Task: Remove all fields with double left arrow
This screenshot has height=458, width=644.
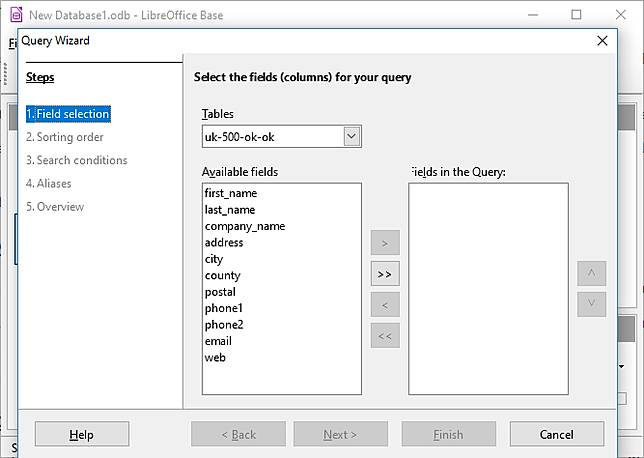Action: pyautogui.click(x=385, y=336)
